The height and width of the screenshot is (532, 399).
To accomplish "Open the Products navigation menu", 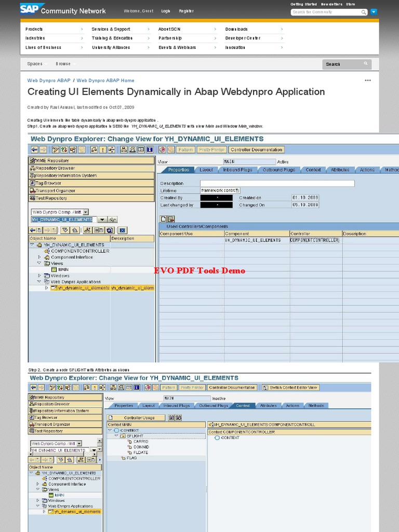I will (x=54, y=29).
